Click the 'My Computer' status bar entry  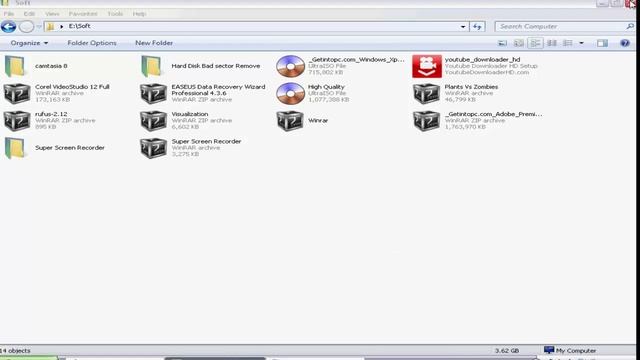[571, 350]
